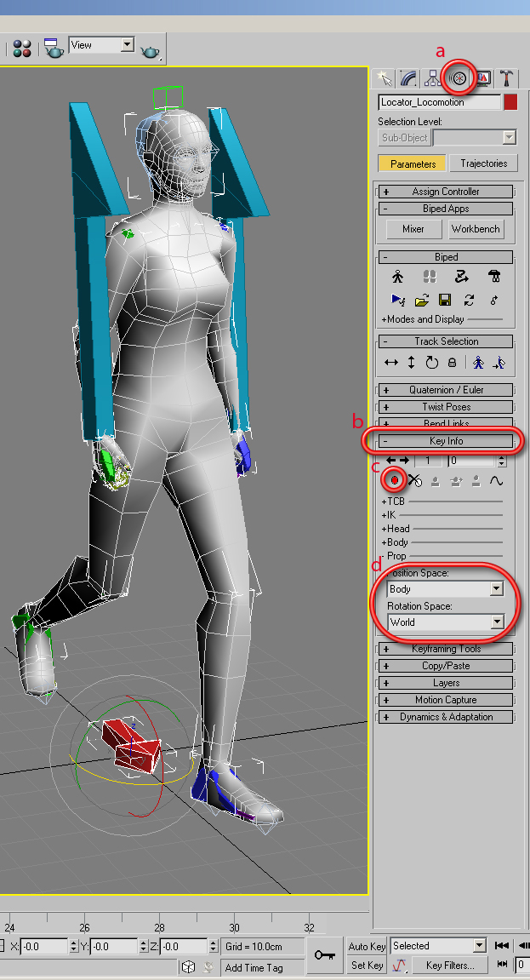Toggle Footstep Mode icon
This screenshot has width=530, height=980.
pos(430,277)
